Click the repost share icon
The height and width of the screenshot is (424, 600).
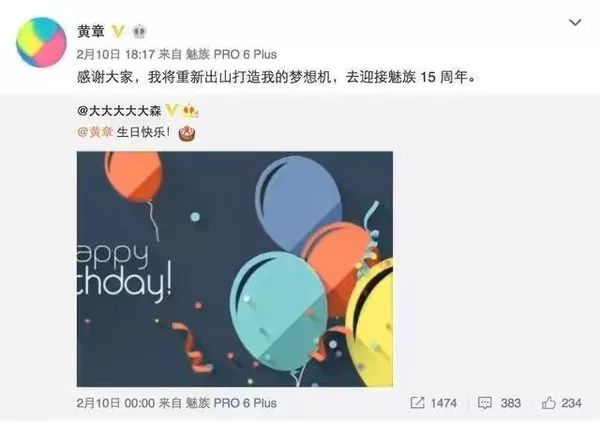(x=417, y=403)
